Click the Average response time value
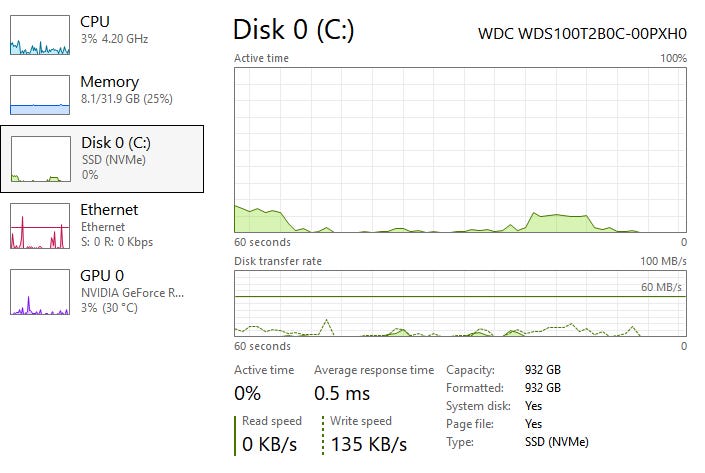Screen dimensions: 705x473 [342, 394]
